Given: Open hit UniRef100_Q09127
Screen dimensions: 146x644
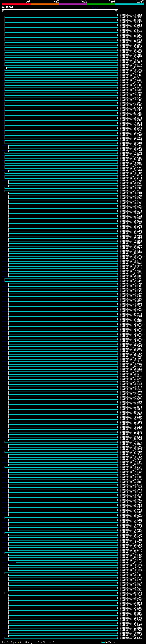Looking at the screenshot, I should (x=131, y=397).
